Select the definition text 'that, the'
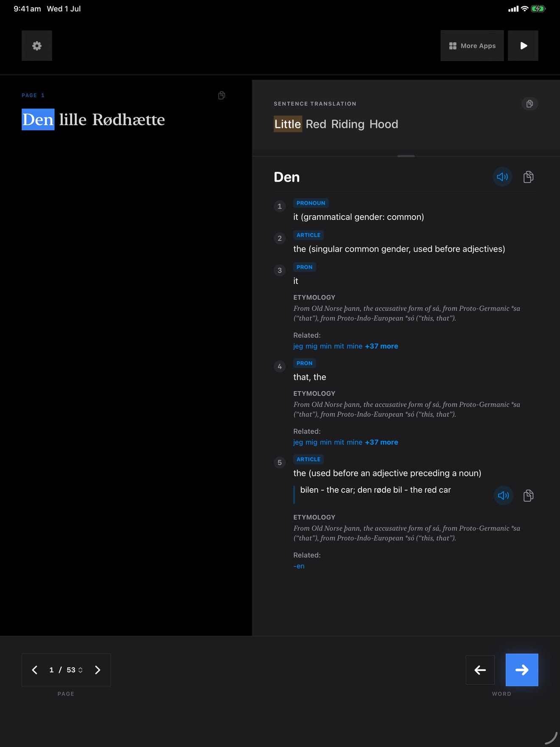 310,377
